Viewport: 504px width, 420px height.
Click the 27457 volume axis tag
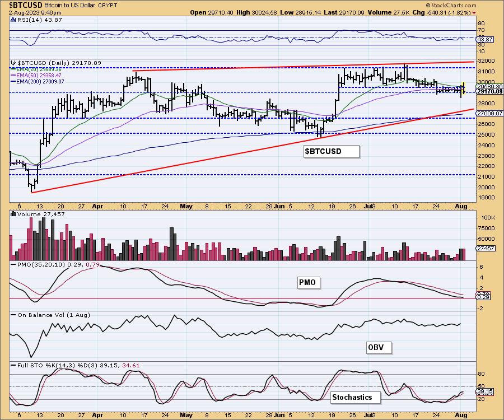click(x=486, y=248)
